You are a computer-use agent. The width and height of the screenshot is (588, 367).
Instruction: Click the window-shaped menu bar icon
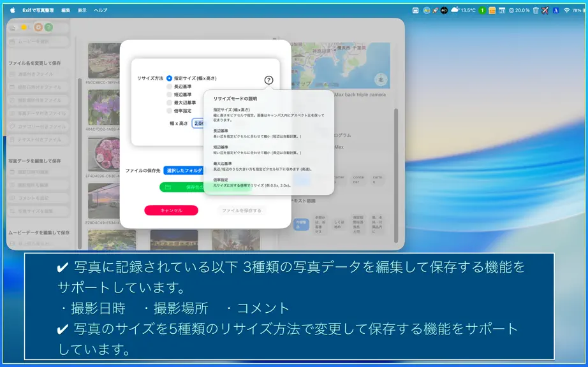[x=416, y=10]
